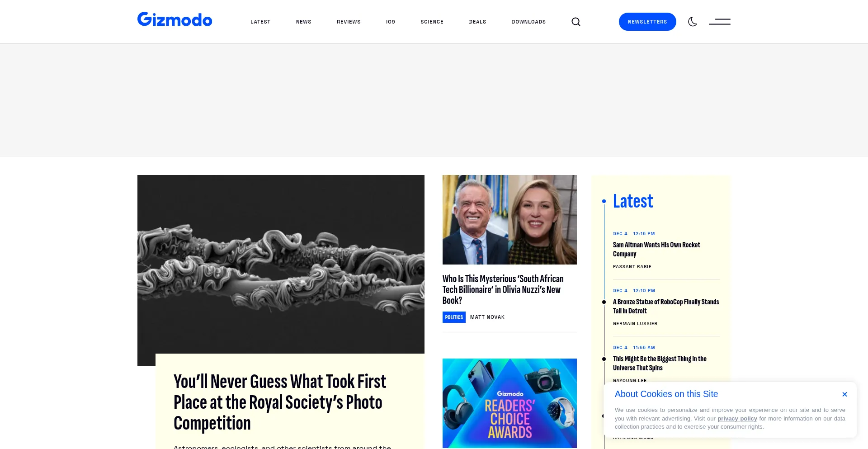
Task: Click the Politics category tag
Action: tap(454, 317)
